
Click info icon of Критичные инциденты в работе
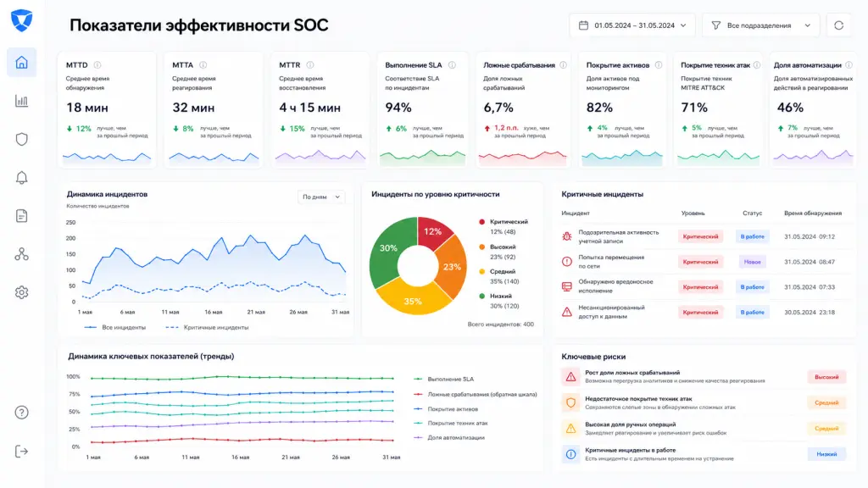[x=570, y=454]
